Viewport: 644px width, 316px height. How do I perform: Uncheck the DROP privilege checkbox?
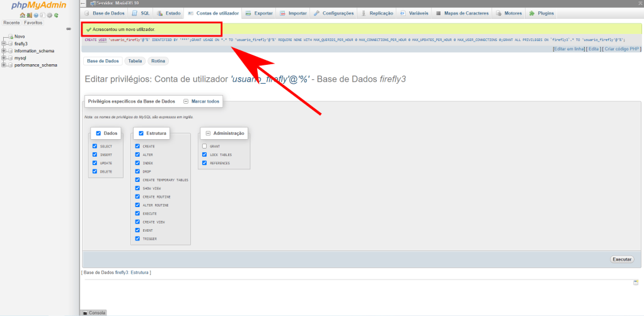click(x=137, y=171)
